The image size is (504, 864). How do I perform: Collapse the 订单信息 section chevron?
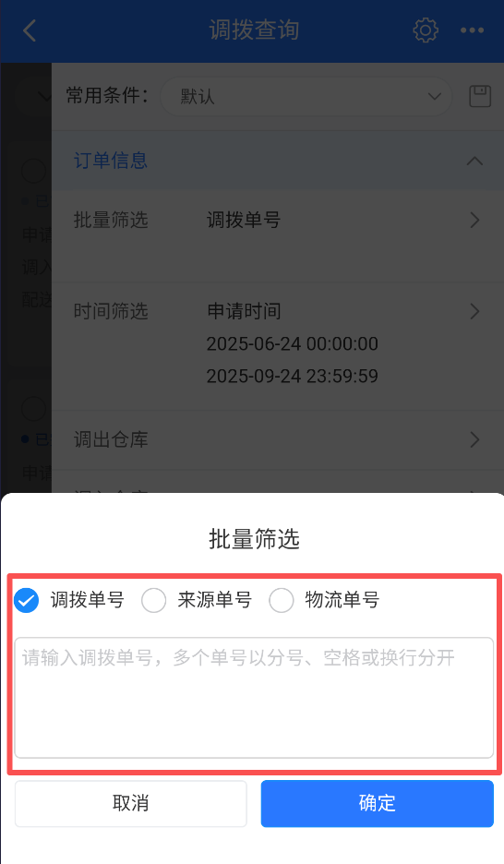coord(474,161)
